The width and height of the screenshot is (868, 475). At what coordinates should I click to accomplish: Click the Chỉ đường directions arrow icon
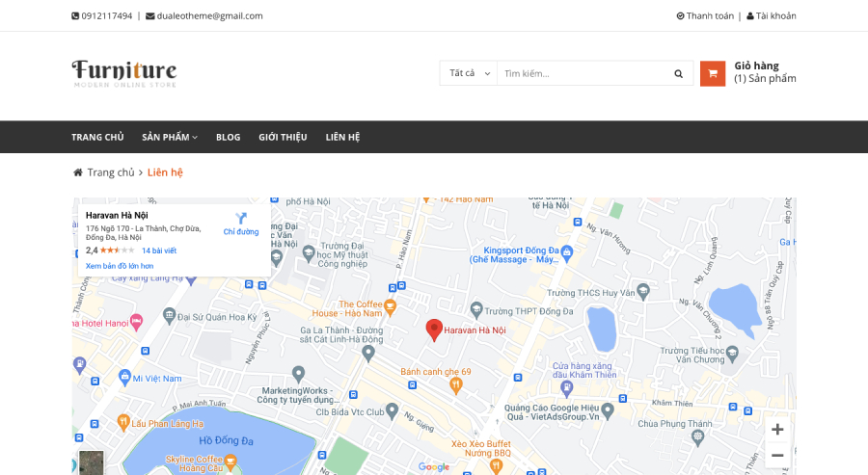tap(241, 218)
